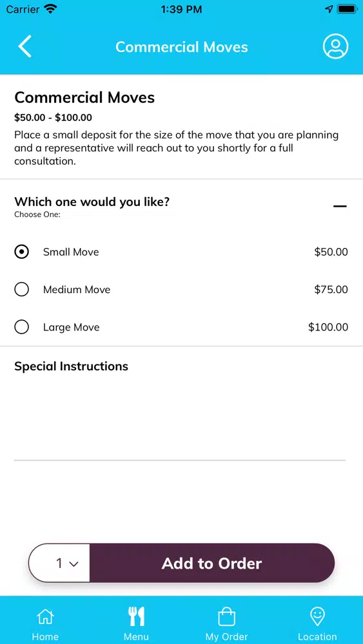Open the user profile icon
This screenshot has height=644, width=363.
click(x=335, y=46)
